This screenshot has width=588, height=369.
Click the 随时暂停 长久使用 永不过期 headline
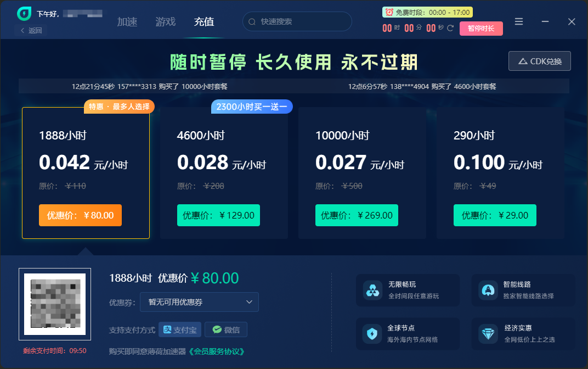294,62
